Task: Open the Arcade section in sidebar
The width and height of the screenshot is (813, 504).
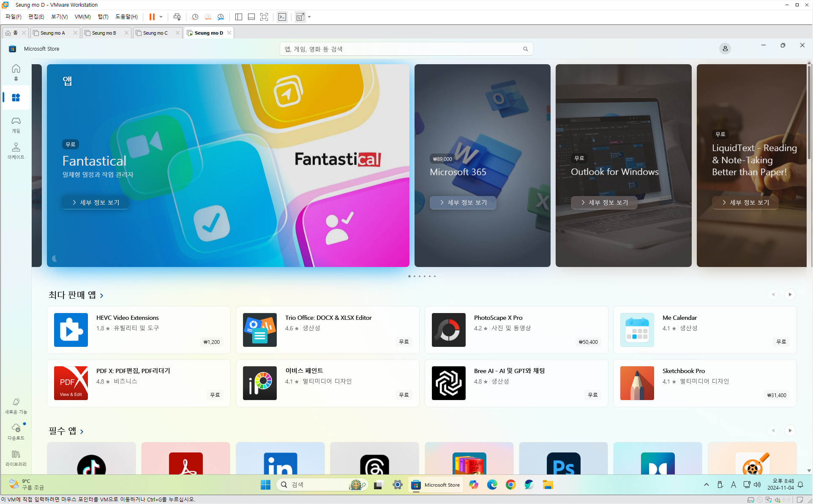Action: [16, 150]
